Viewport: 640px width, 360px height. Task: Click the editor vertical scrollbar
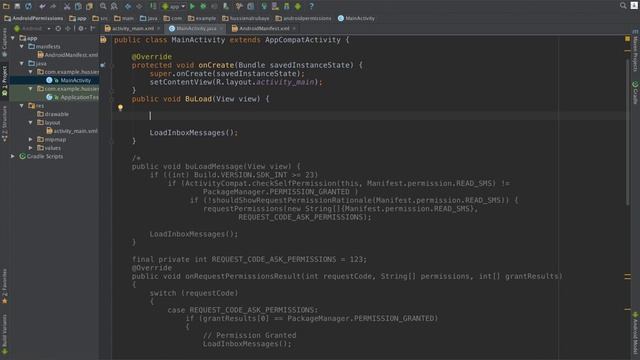(x=627, y=131)
